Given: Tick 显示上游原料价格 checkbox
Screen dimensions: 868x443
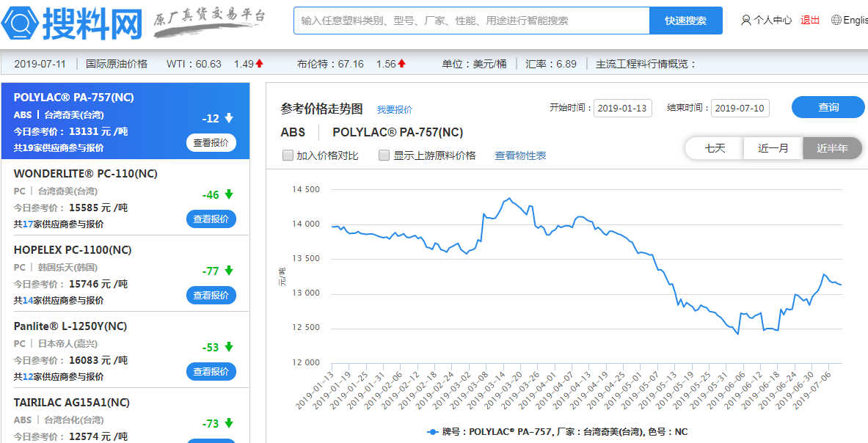Looking at the screenshot, I should 384,155.
